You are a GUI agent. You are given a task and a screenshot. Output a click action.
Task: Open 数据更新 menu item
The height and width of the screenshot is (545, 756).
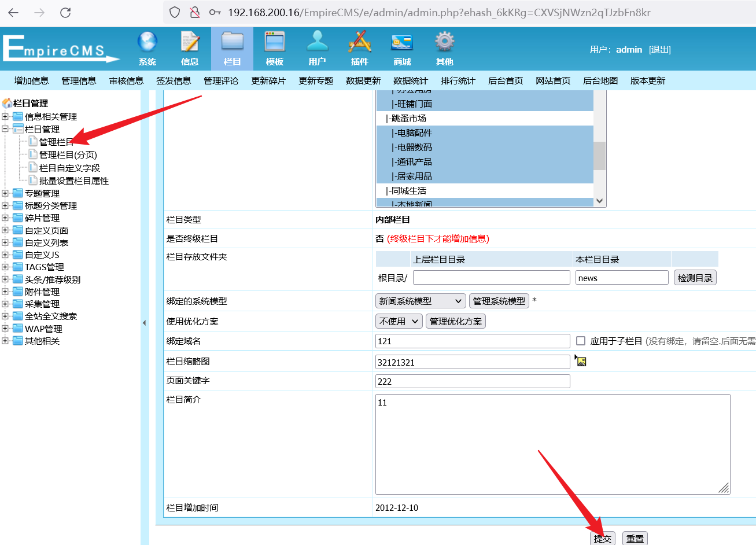(x=363, y=80)
